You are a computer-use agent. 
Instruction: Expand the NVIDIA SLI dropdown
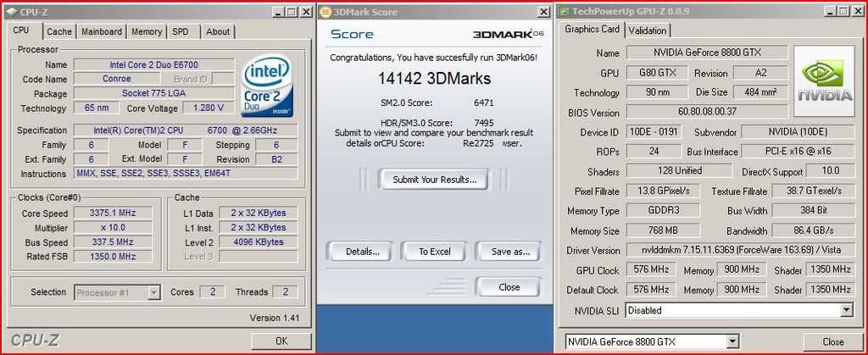click(845, 310)
